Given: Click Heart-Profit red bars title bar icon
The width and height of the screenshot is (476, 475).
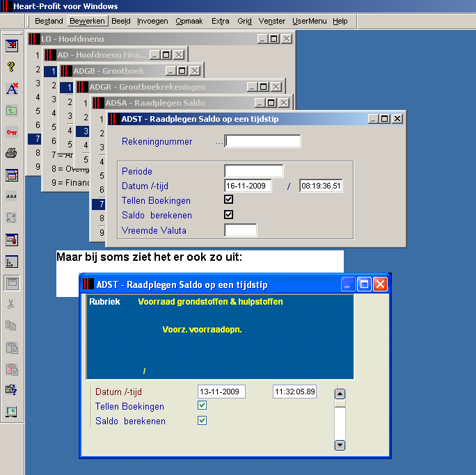Looking at the screenshot, I should point(6,6).
